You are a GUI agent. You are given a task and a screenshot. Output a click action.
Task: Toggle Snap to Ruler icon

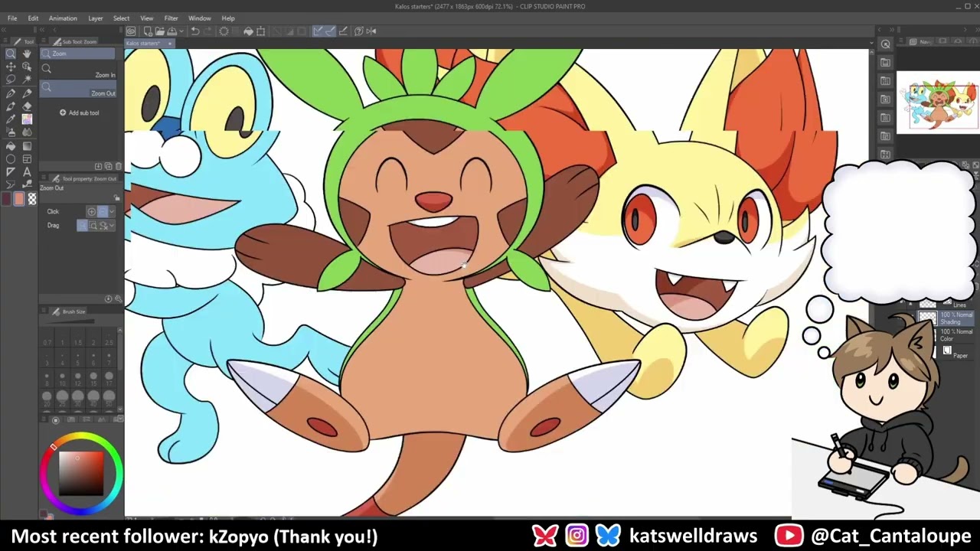click(317, 31)
